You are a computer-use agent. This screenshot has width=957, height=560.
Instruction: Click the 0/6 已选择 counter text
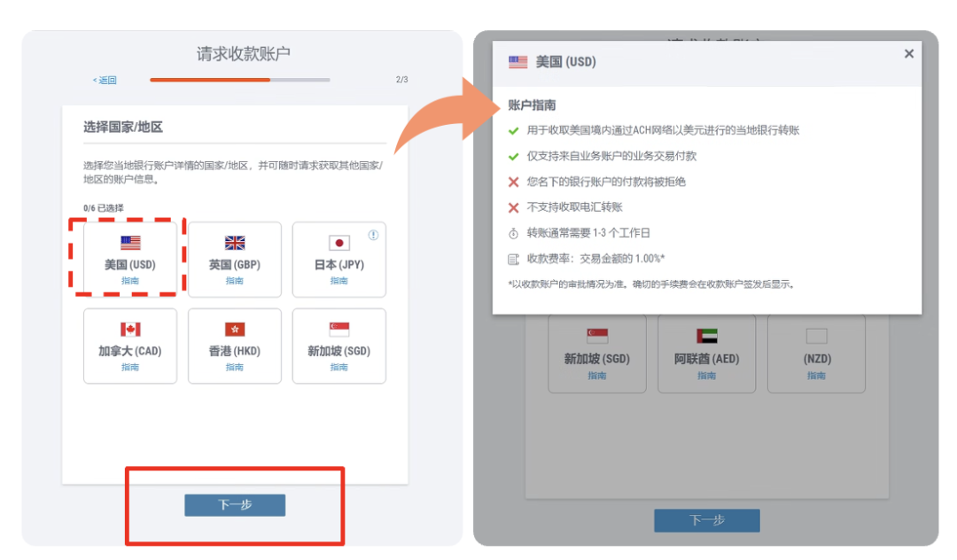[x=103, y=208]
